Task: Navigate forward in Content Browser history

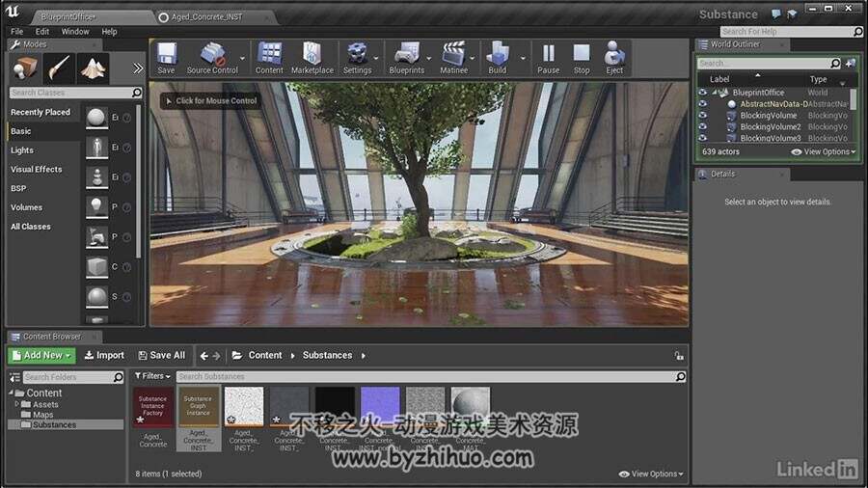Action: point(216,356)
